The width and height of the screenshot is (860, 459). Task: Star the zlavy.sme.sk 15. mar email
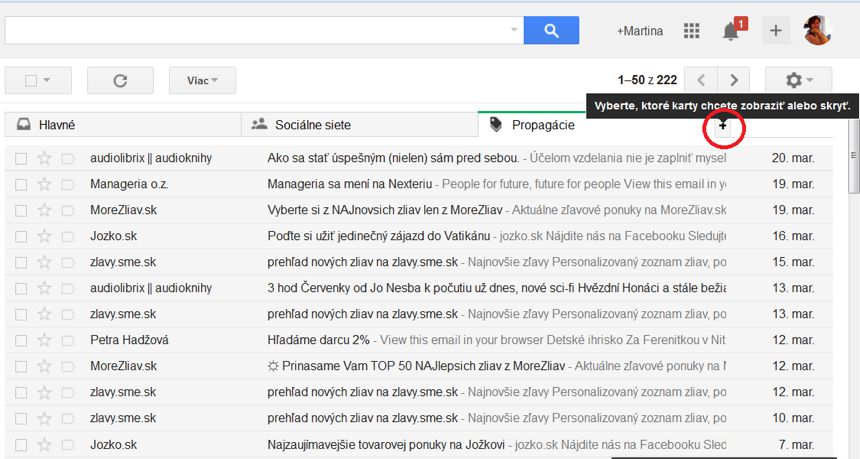point(44,262)
